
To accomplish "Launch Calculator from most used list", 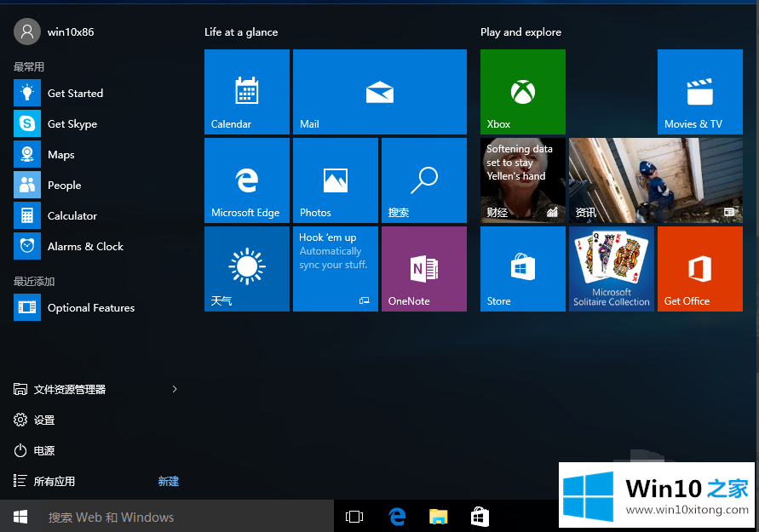I will click(72, 216).
